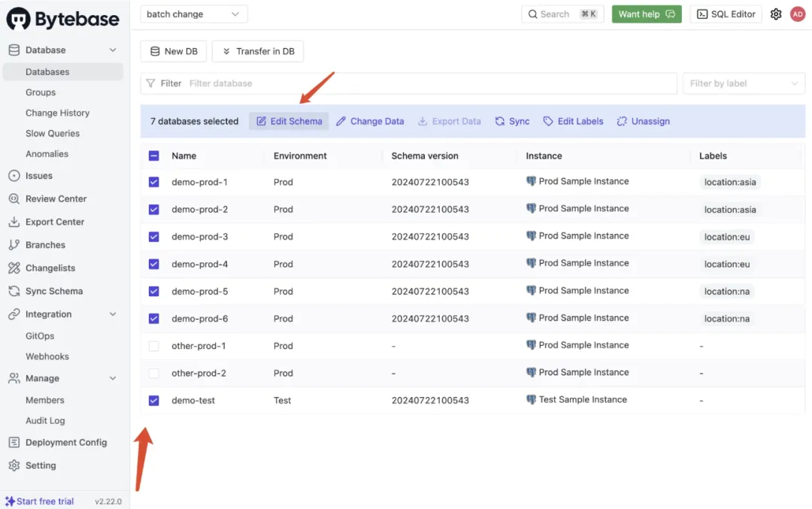
Task: Click the Change Data pencil icon
Action: coord(341,121)
